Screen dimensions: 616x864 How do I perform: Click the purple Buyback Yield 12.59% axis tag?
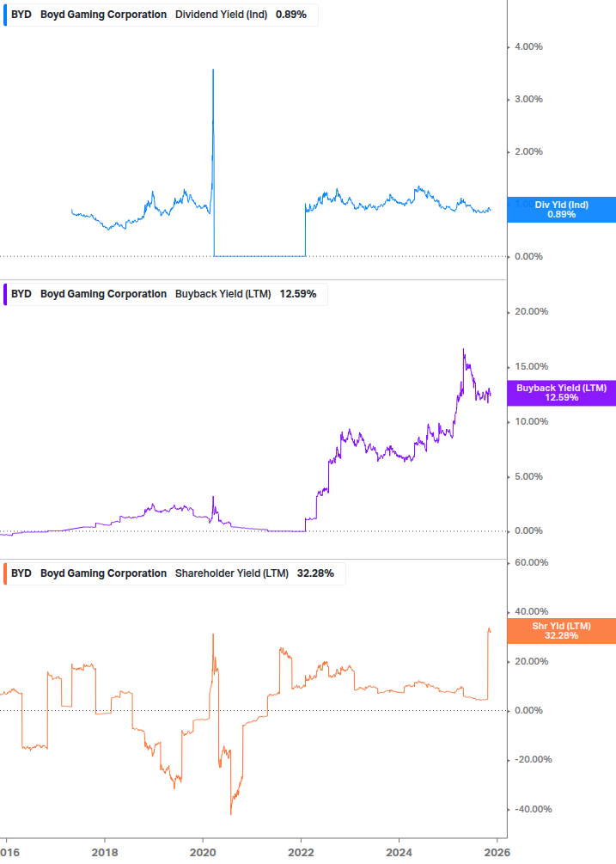(562, 393)
